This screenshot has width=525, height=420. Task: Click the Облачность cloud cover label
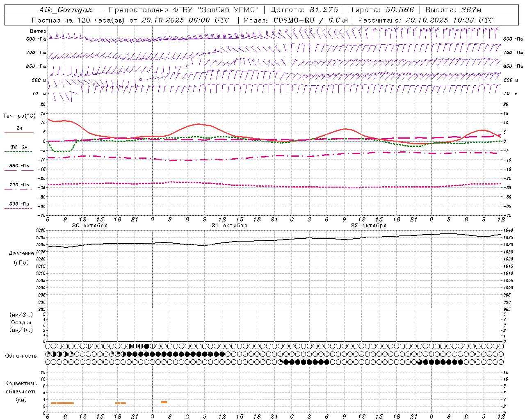tap(21, 356)
